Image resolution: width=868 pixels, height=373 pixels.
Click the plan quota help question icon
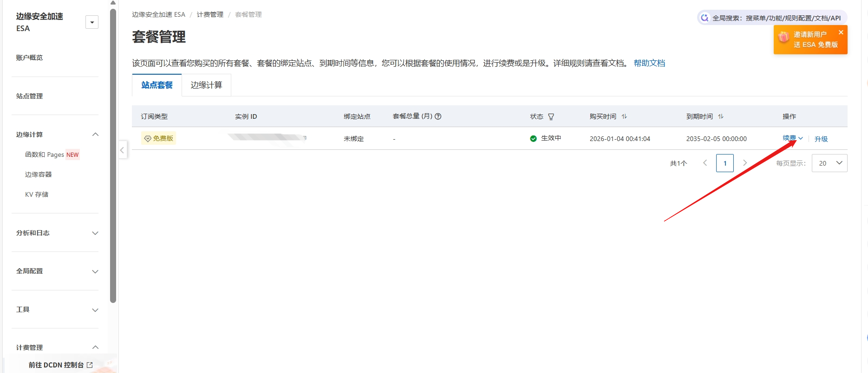tap(438, 116)
